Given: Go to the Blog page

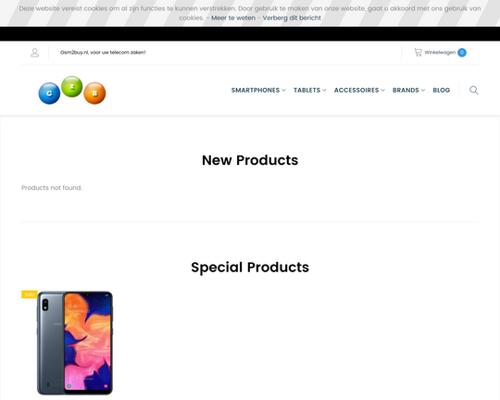Looking at the screenshot, I should click(441, 90).
